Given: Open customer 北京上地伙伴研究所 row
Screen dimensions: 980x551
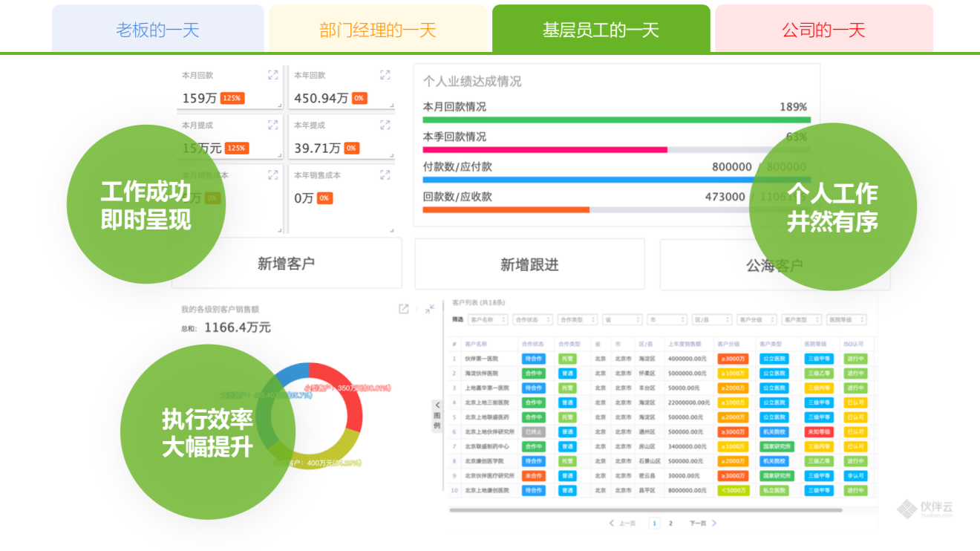Looking at the screenshot, I should point(490,432).
